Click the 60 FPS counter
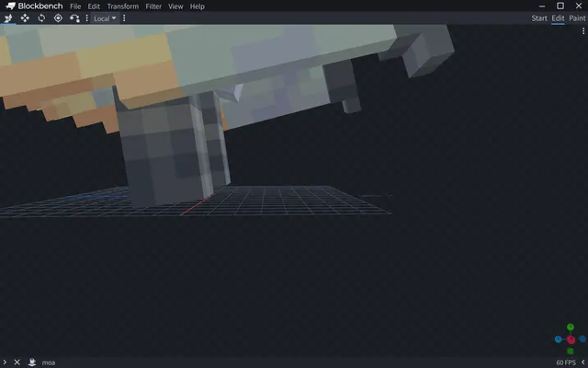 [566, 362]
